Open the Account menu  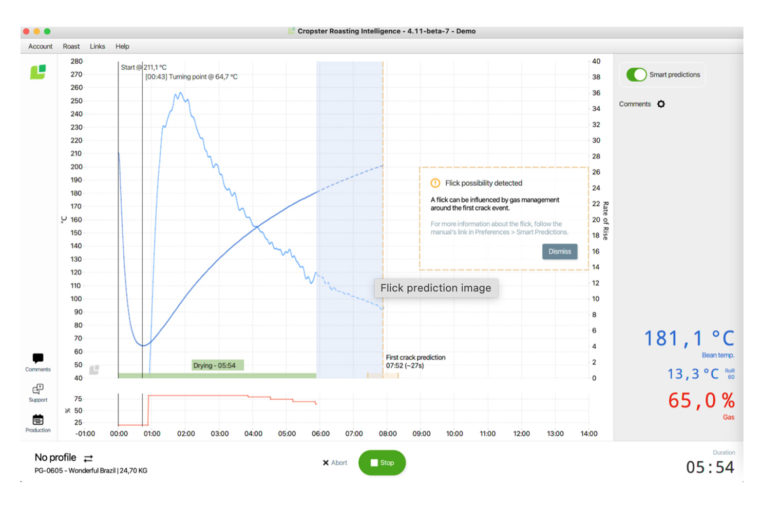point(40,47)
